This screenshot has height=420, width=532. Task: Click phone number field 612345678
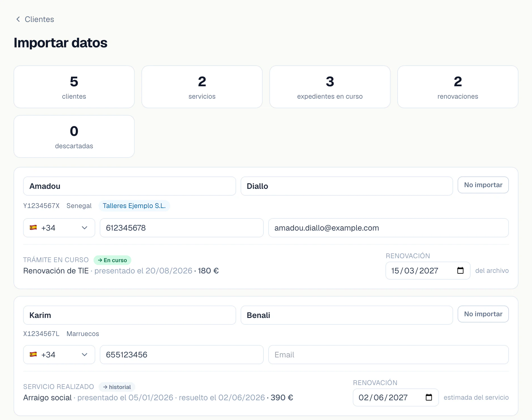[x=182, y=228]
